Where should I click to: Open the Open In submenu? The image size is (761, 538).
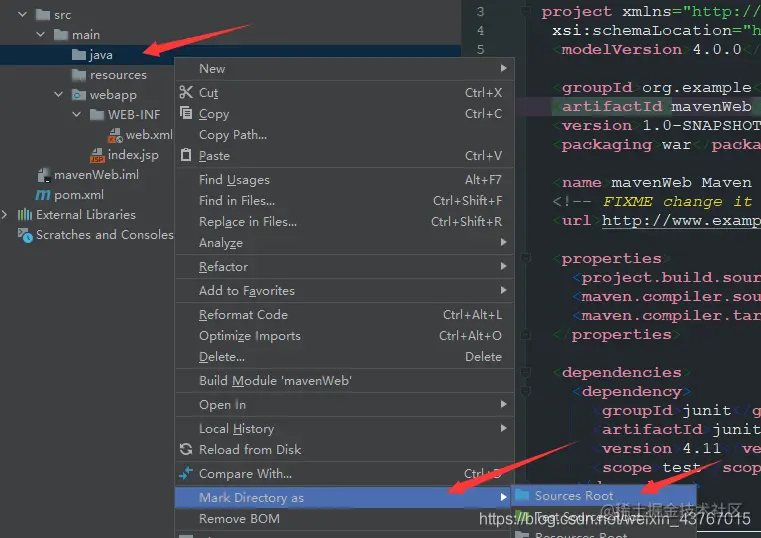point(344,404)
